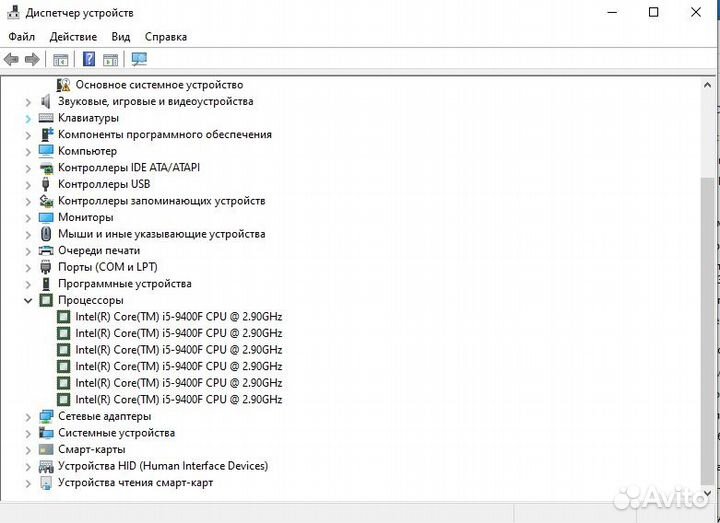Viewport: 720px width, 523px height.
Task: Expand the Программные устройства node
Action: pyautogui.click(x=28, y=284)
